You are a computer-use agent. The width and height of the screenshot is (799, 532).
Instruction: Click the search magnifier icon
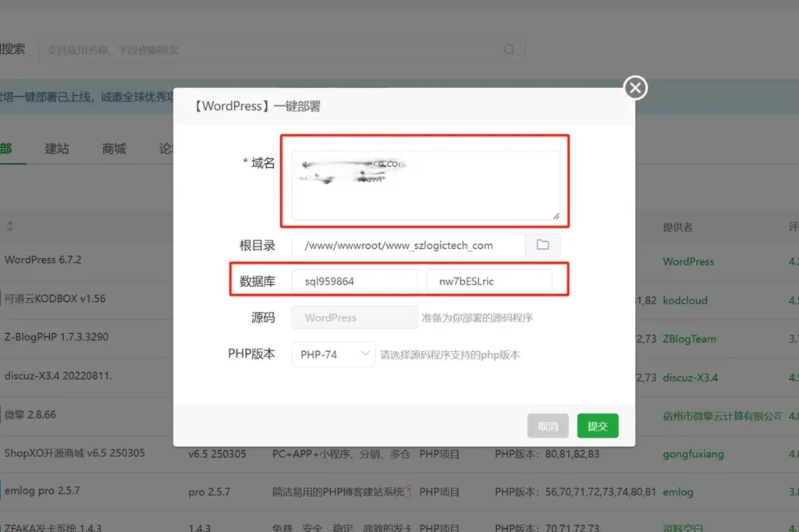click(x=509, y=49)
